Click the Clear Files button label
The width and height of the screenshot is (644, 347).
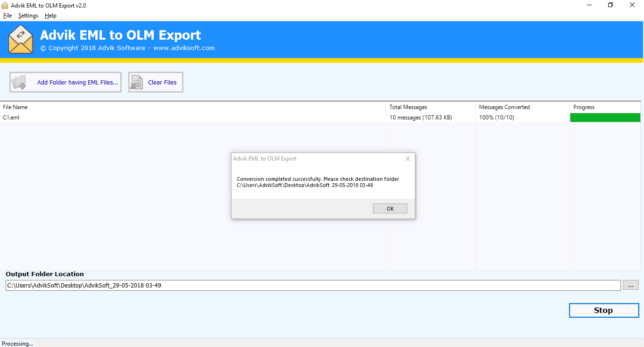point(163,82)
